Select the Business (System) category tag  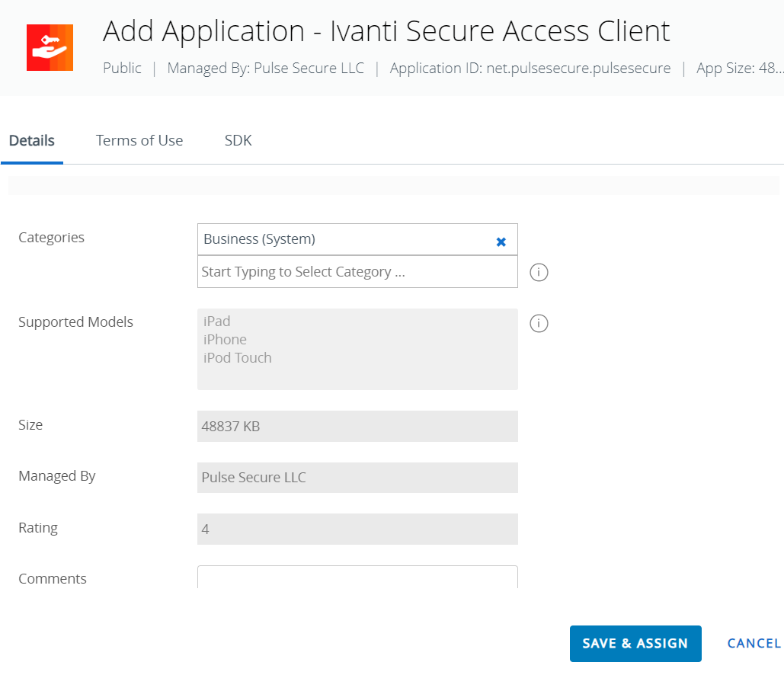[259, 239]
